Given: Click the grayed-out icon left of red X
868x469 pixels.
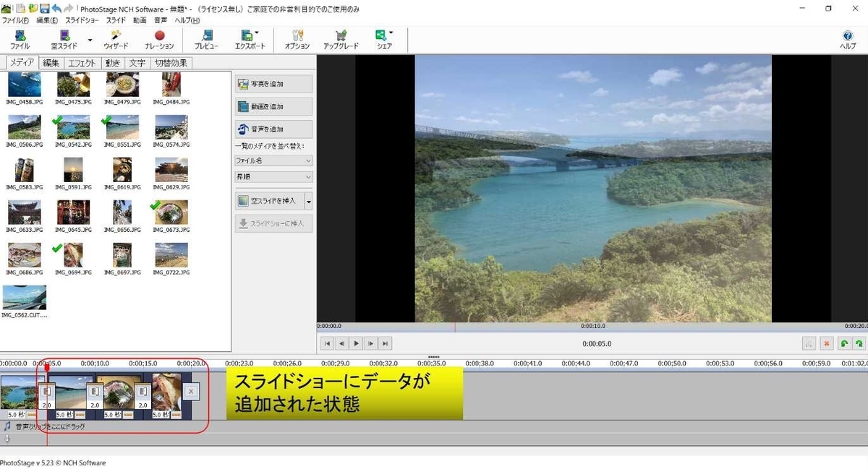Looking at the screenshot, I should pyautogui.click(x=810, y=344).
